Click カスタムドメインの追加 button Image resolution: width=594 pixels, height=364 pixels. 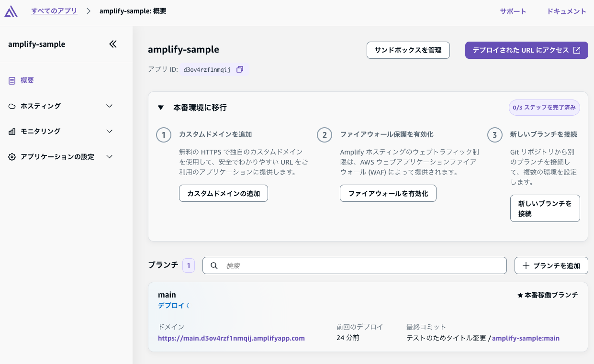pyautogui.click(x=223, y=194)
